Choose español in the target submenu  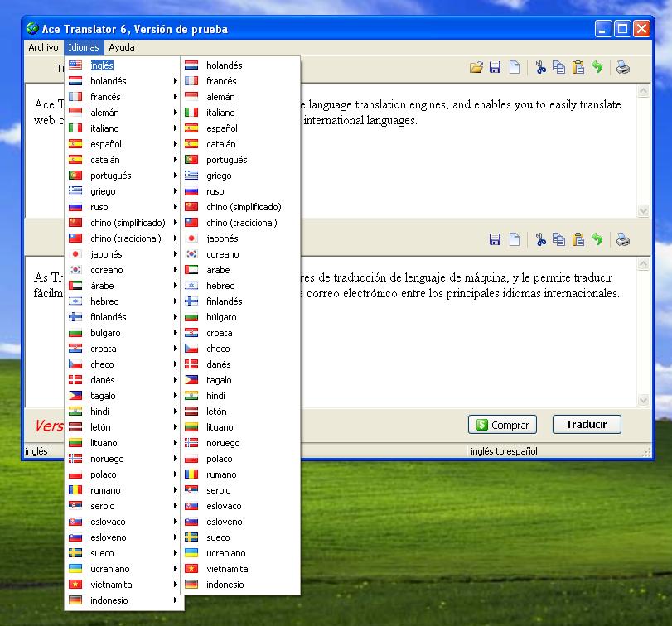(240, 128)
